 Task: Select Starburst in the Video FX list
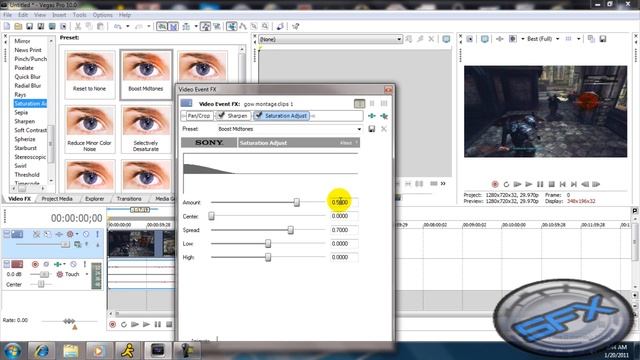click(x=25, y=148)
